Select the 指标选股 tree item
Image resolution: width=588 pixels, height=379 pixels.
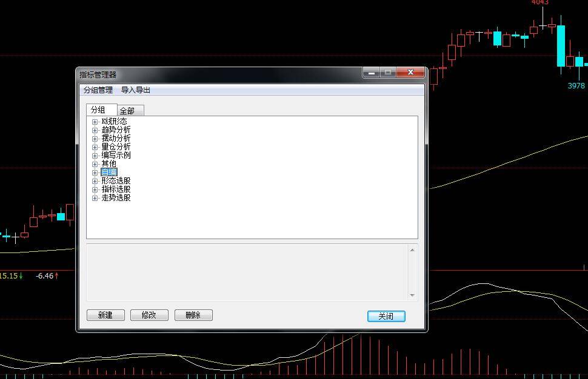pyautogui.click(x=116, y=189)
